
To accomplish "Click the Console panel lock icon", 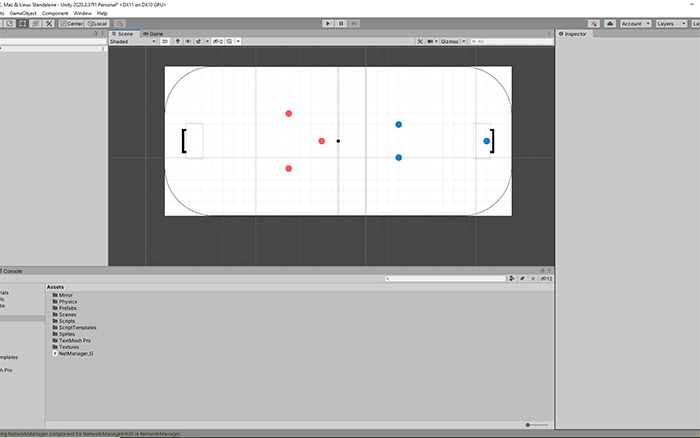I will point(542,271).
